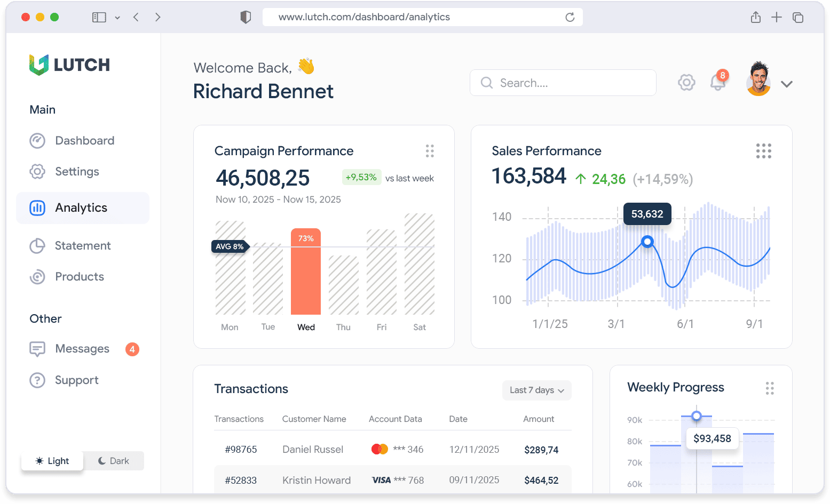Switch to Dark theme

coord(114,461)
